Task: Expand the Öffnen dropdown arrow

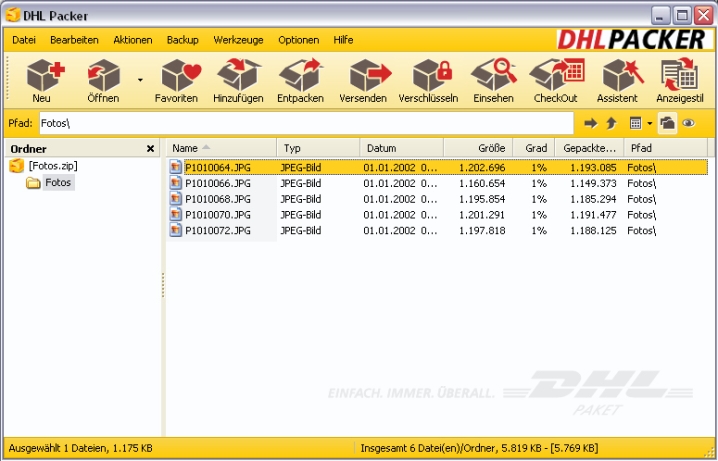Action: 140,80
